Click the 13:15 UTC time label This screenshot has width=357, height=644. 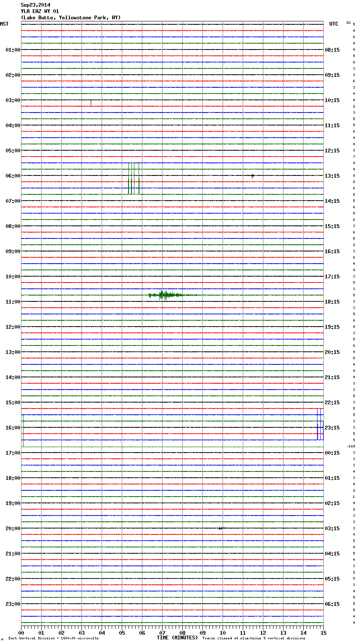332,176
